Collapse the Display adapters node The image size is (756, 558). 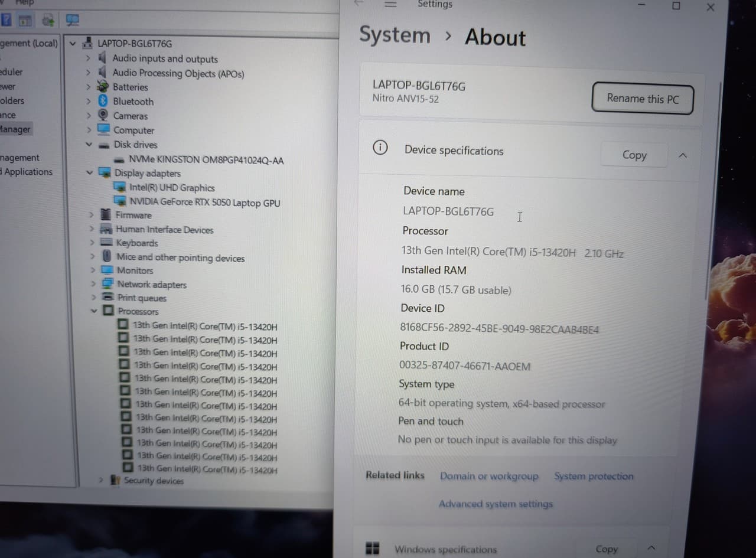[90, 172]
